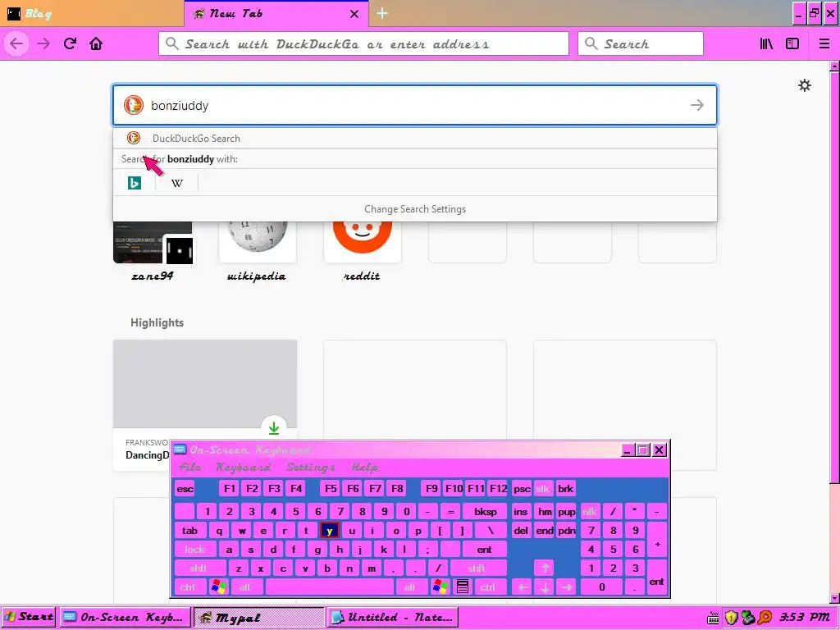Click the bksp key on on-screen keyboard
This screenshot has height=630, width=840.
[x=485, y=512]
